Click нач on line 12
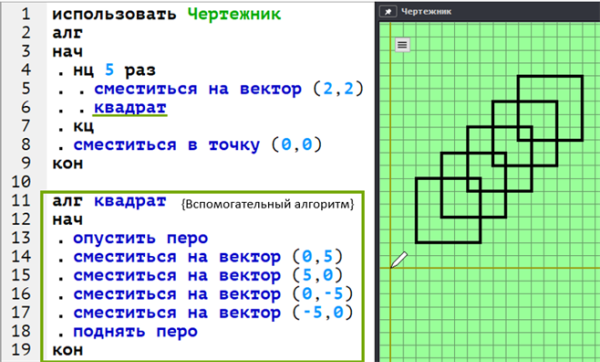Screen dimensions: 600x362 click(x=67, y=220)
